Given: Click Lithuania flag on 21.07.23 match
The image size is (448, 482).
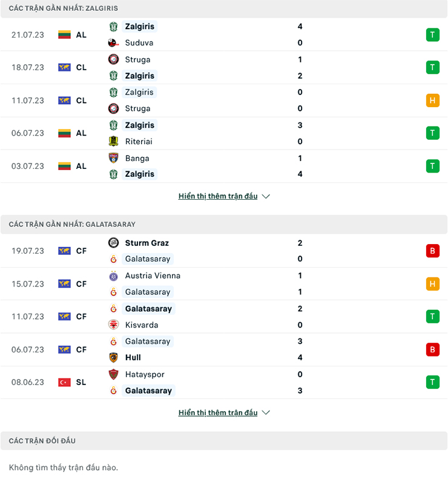Looking at the screenshot, I should 65,35.
